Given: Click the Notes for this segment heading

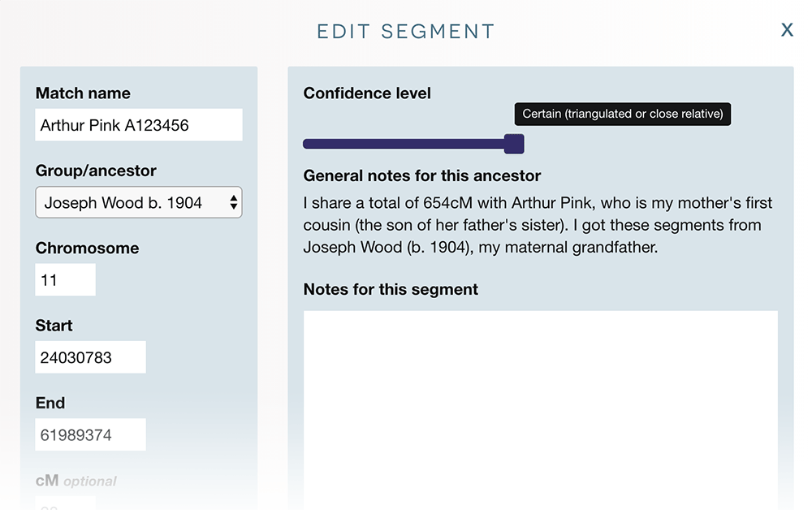Looking at the screenshot, I should click(x=391, y=289).
